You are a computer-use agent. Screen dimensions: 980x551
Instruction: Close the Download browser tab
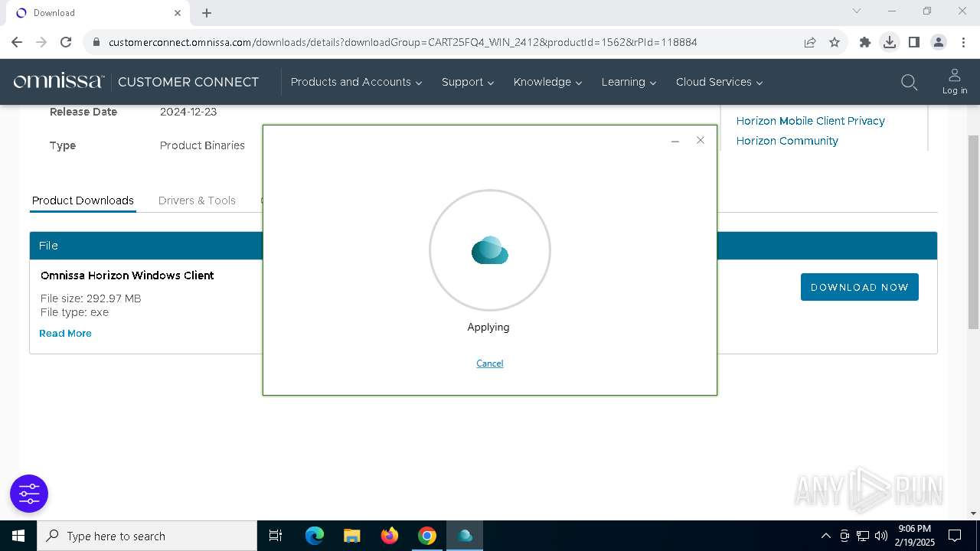click(x=178, y=13)
